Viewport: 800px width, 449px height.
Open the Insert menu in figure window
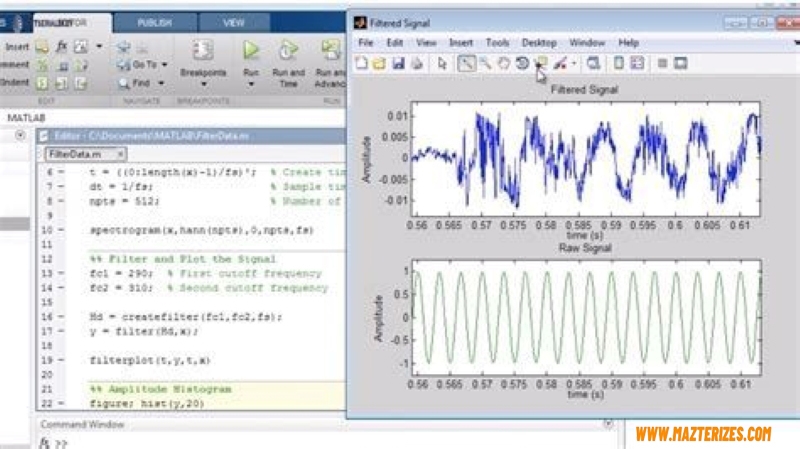point(461,43)
